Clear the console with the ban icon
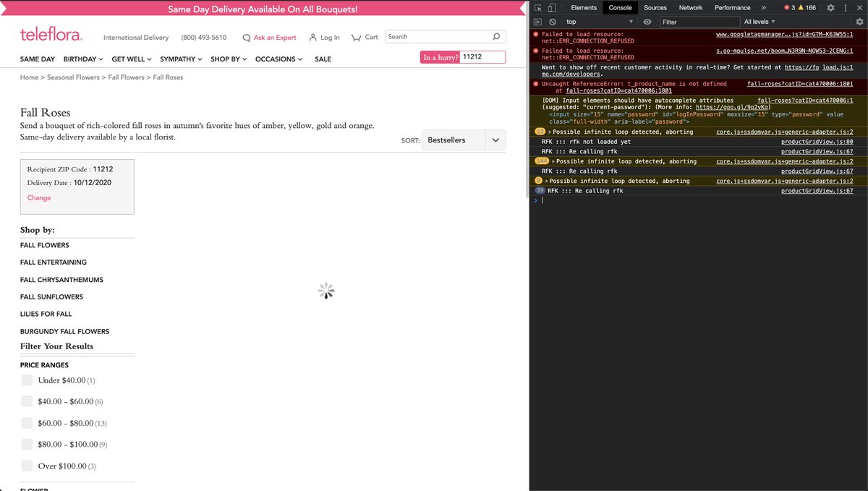 pyautogui.click(x=552, y=22)
